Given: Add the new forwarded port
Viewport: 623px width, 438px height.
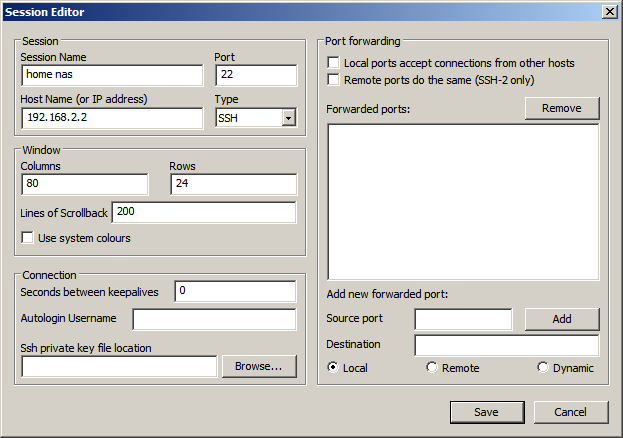Looking at the screenshot, I should click(x=562, y=319).
